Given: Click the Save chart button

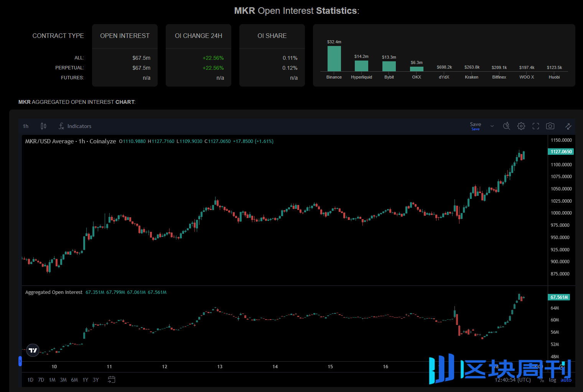Looking at the screenshot, I should [475, 126].
